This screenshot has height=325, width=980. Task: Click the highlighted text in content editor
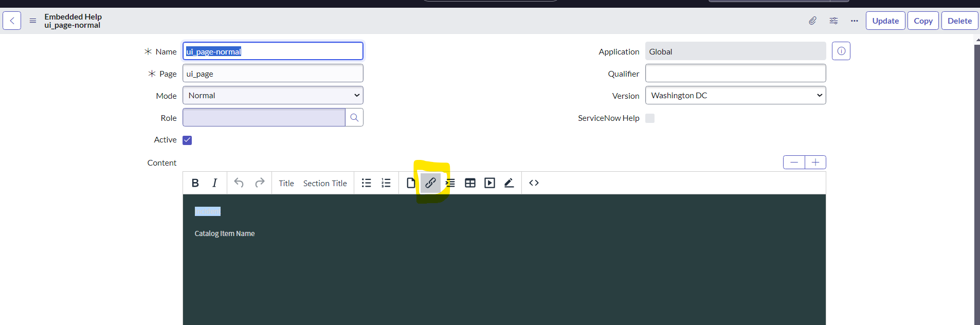[208, 211]
